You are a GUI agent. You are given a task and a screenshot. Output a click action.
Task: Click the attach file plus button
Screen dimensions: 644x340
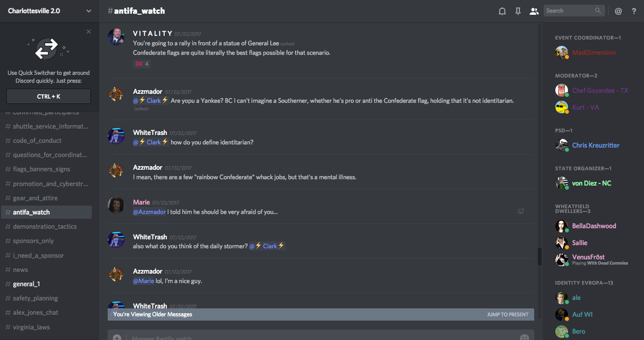(x=117, y=337)
